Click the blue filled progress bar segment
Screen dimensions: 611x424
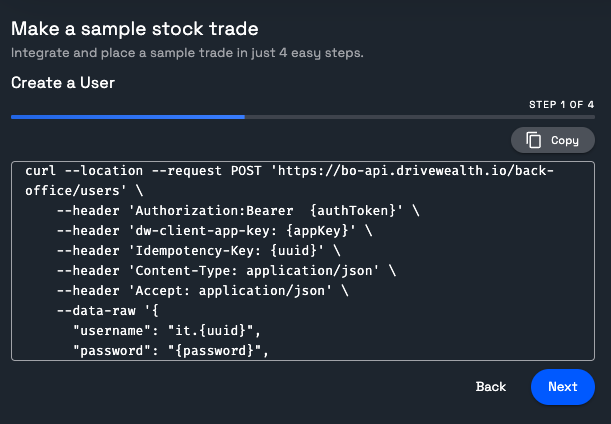click(x=127, y=117)
